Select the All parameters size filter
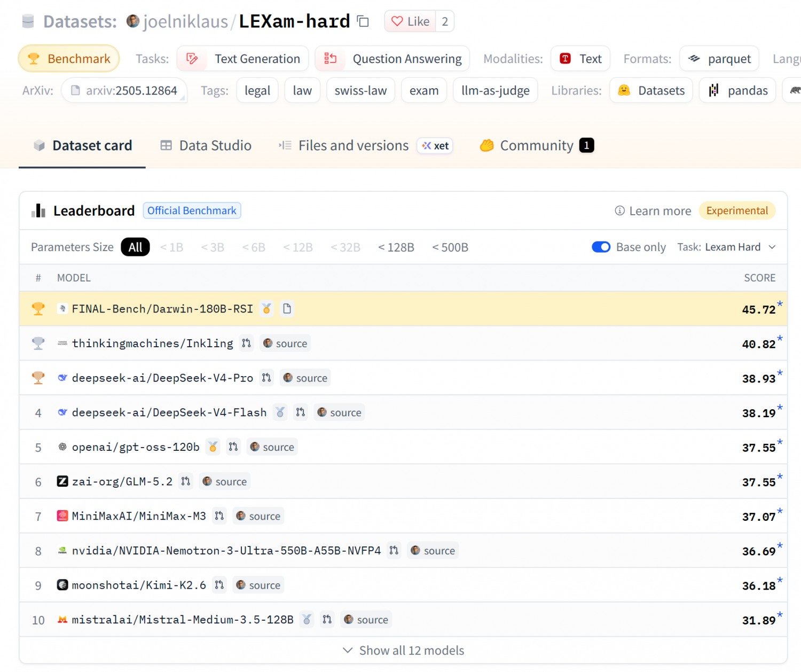The width and height of the screenshot is (801, 672). [136, 247]
